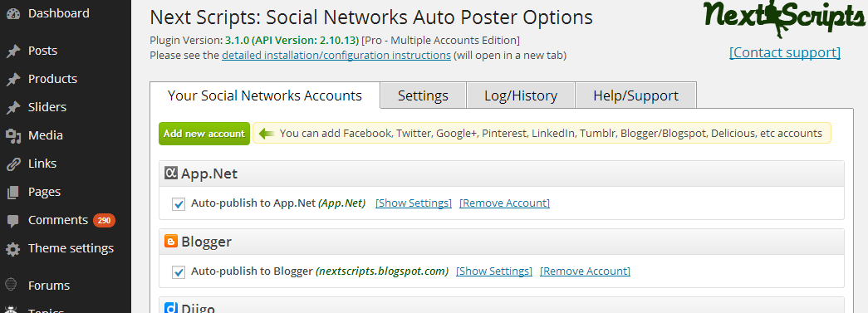
Task: Click the Dashboard gauge icon
Action: tap(12, 13)
